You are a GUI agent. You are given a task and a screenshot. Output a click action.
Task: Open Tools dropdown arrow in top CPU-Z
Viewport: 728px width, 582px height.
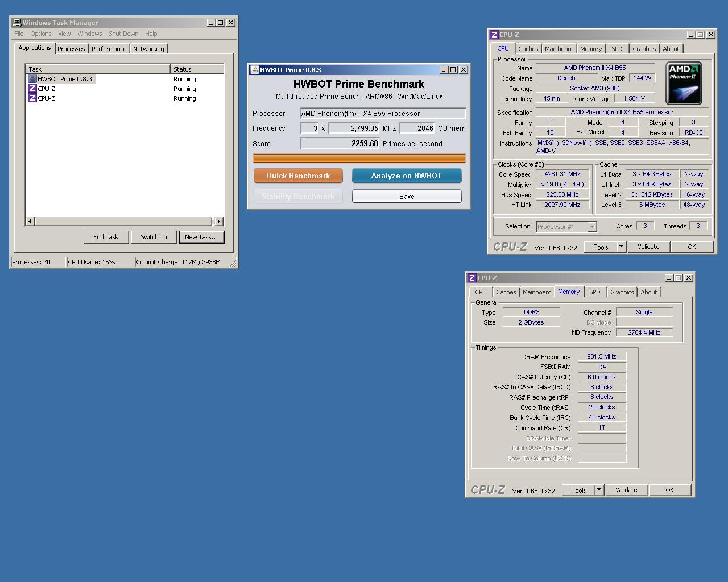pos(621,247)
